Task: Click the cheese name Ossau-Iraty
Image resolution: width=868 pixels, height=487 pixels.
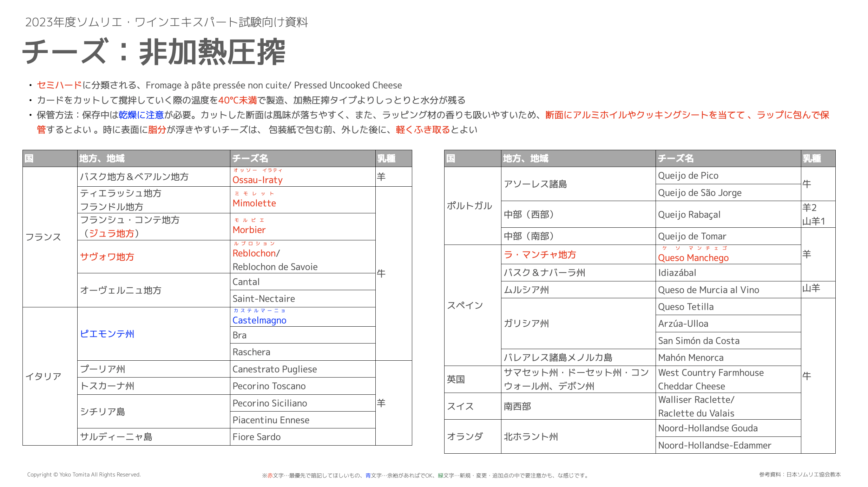Action: coord(257,180)
